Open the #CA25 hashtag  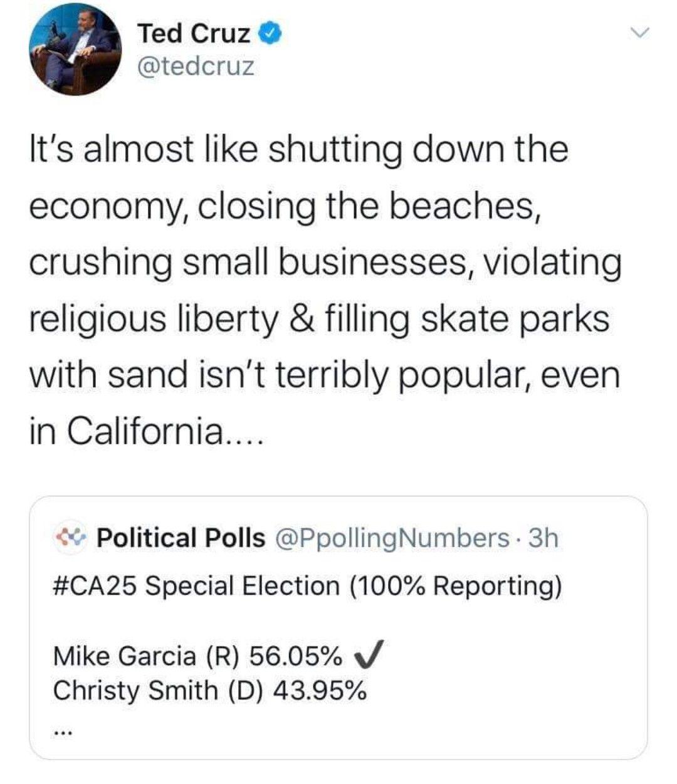click(100, 587)
